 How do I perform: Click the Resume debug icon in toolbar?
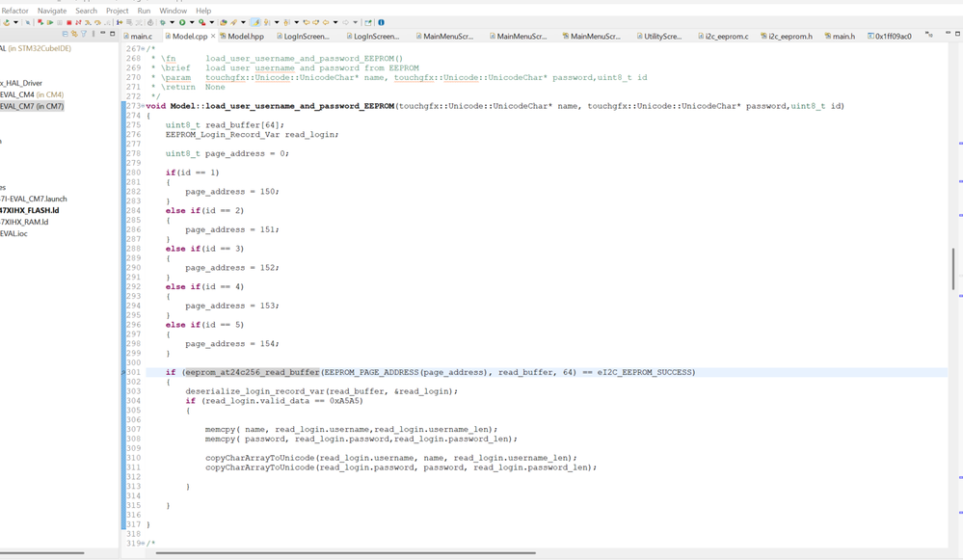[49, 22]
